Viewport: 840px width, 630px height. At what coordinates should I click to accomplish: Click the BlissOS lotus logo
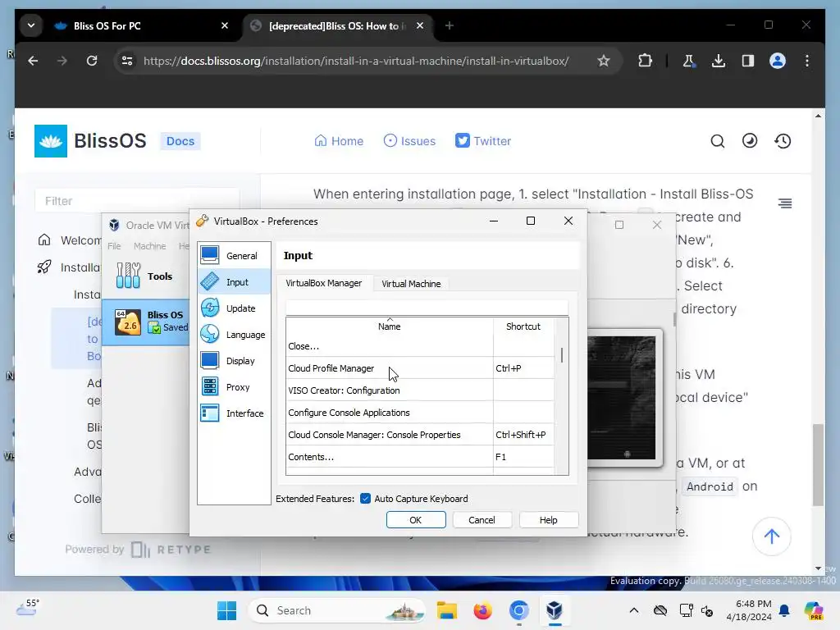click(51, 141)
